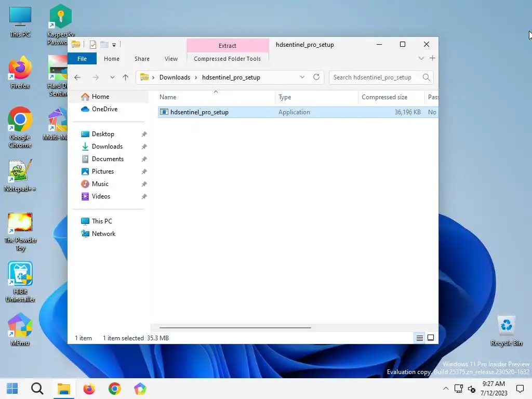
Task: Launch Chrome from the taskbar
Action: coord(115,389)
